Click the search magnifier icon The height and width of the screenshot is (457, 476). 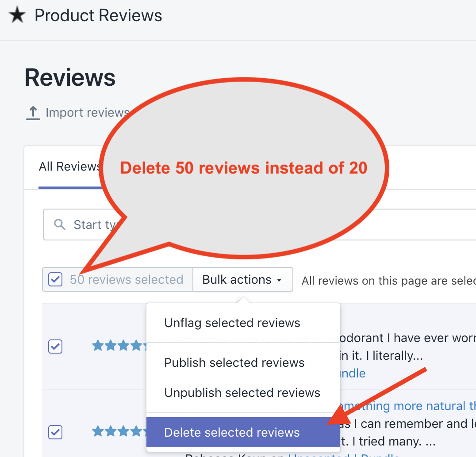(59, 225)
